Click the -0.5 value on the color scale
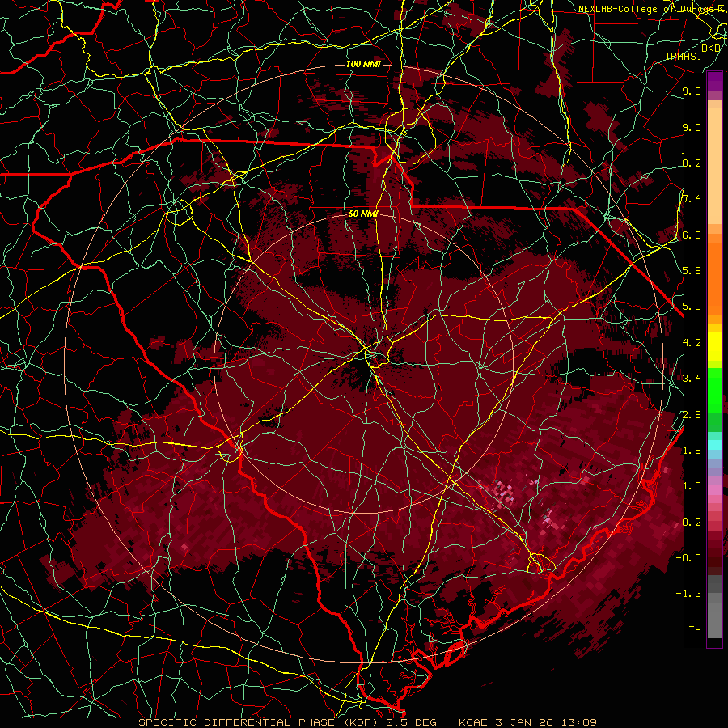The image size is (728, 728). click(688, 558)
